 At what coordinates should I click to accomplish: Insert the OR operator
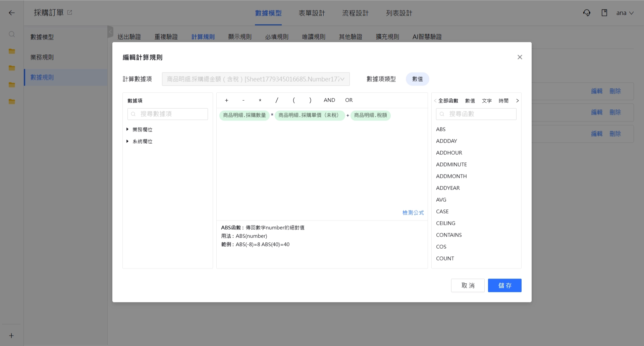(349, 100)
